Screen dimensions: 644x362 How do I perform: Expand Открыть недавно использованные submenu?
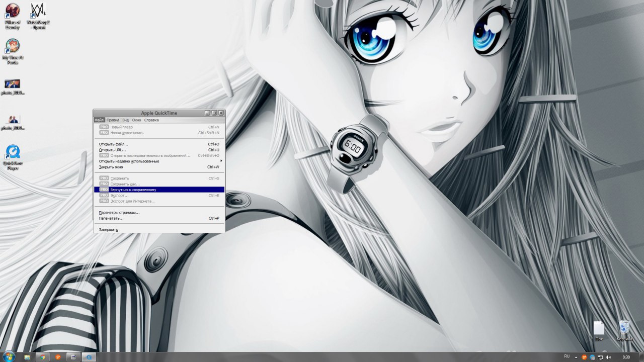coord(159,161)
